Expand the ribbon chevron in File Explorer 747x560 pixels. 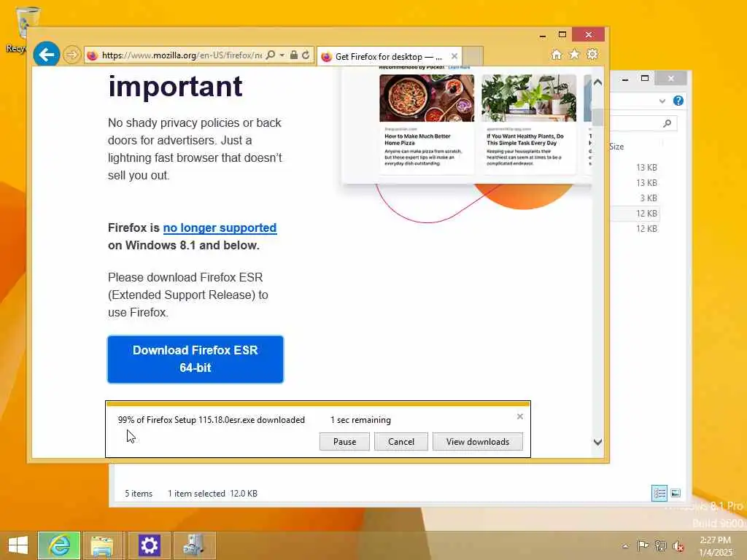[x=662, y=101]
